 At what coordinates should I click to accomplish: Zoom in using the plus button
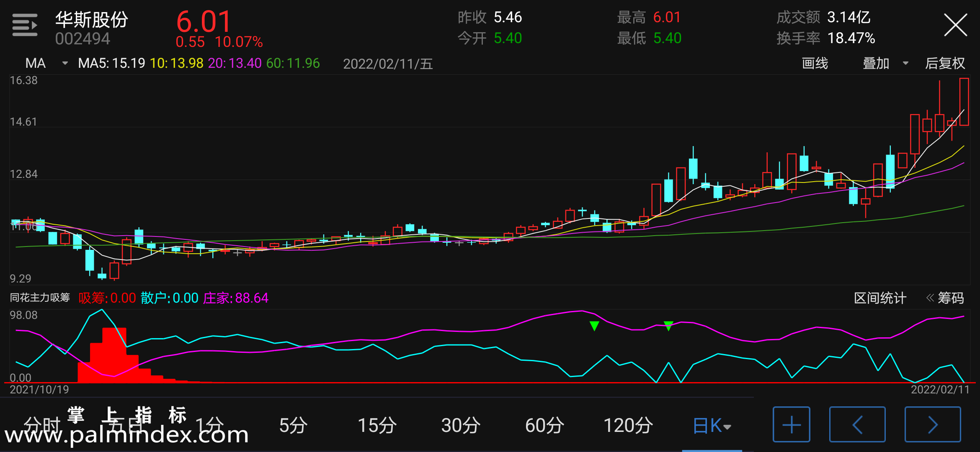(x=791, y=424)
